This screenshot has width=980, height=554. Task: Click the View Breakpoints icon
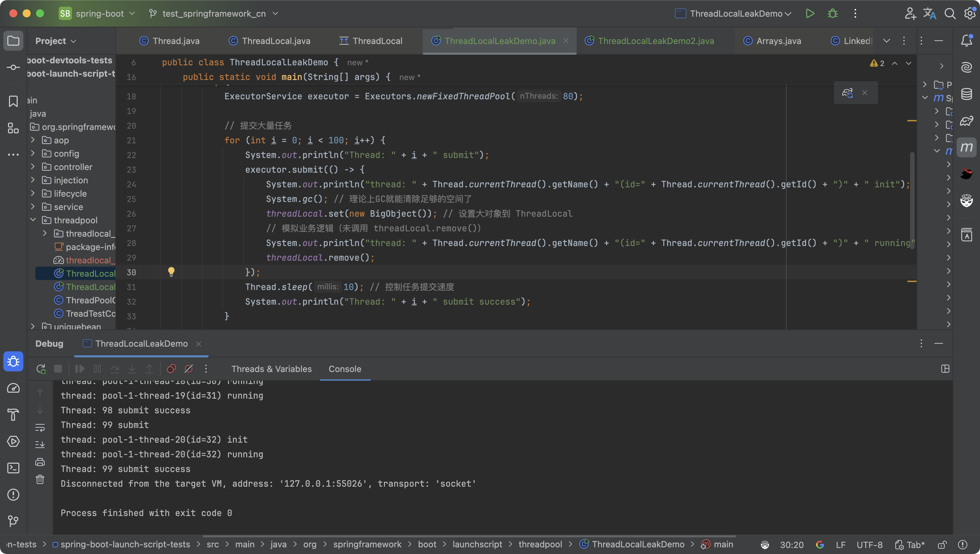click(171, 369)
